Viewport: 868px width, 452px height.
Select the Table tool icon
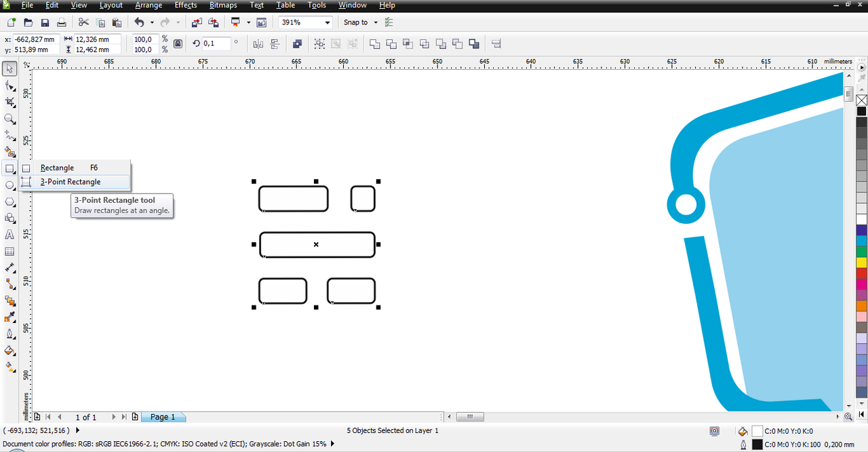(x=9, y=251)
